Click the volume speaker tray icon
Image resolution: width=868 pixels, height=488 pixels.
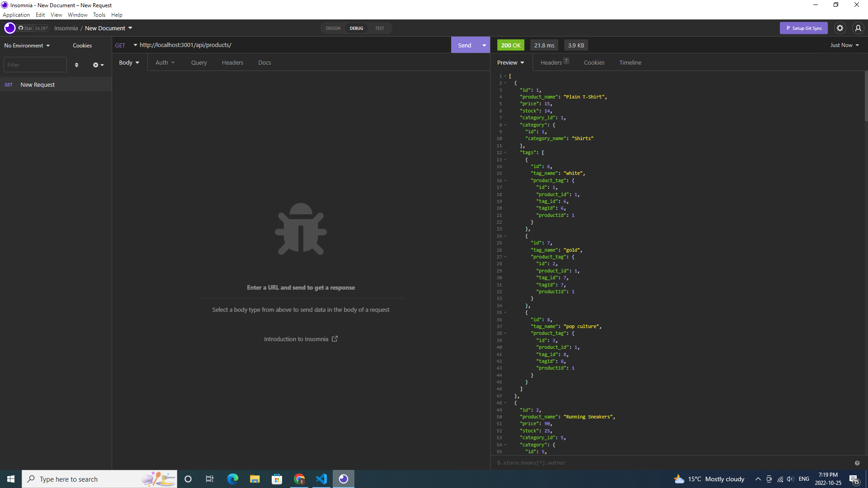pyautogui.click(x=790, y=479)
